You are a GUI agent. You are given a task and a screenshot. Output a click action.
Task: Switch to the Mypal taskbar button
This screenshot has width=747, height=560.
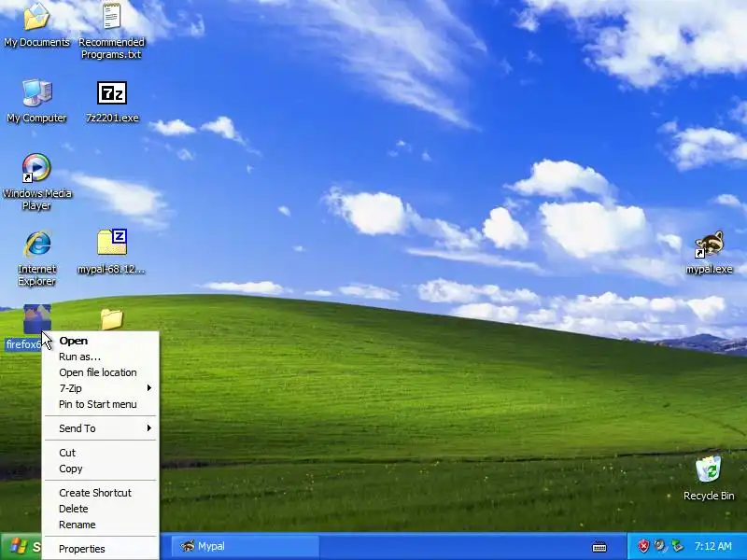pos(246,546)
